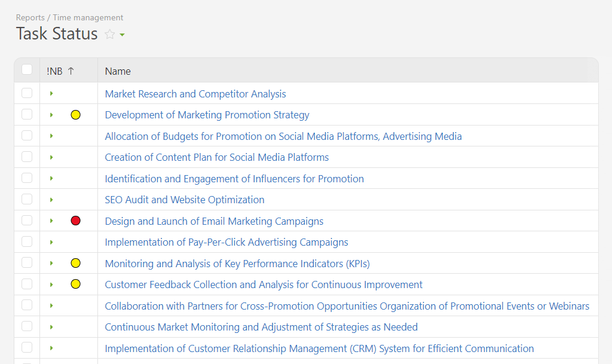Open Continuous Market Monitoring and Adjustment task
Viewport: 612px width, 364px height.
pyautogui.click(x=261, y=328)
